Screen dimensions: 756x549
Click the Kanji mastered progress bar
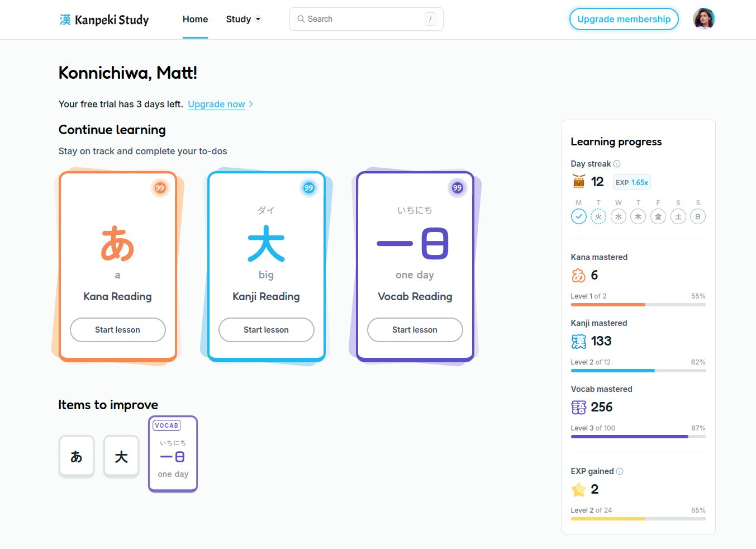click(638, 371)
